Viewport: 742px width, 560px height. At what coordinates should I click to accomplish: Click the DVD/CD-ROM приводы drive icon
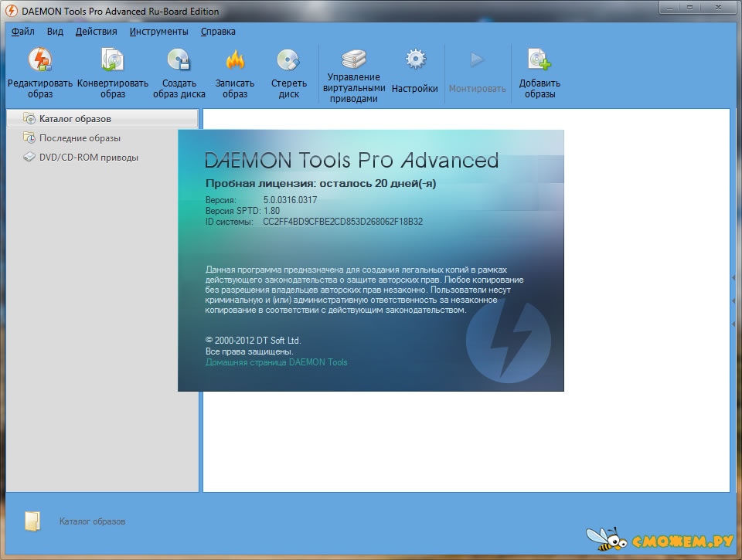(x=29, y=157)
